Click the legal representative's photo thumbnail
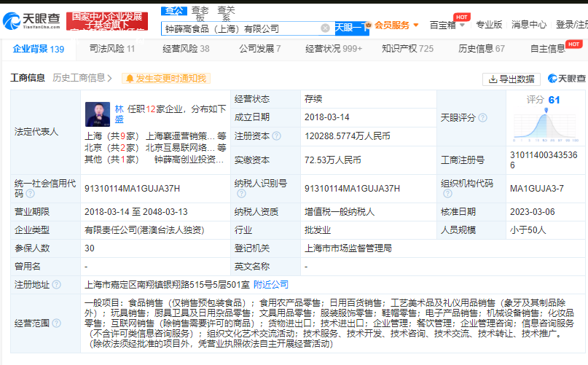 point(98,114)
